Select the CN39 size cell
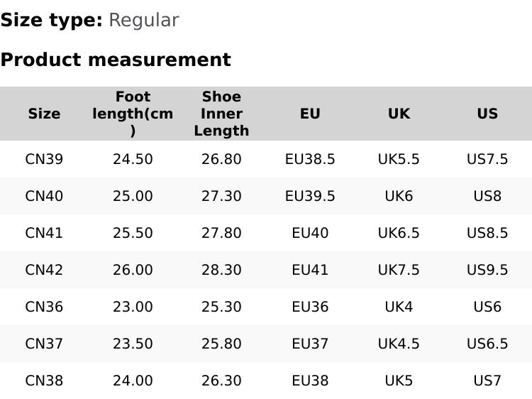This screenshot has width=532, height=399. pyautogui.click(x=44, y=159)
